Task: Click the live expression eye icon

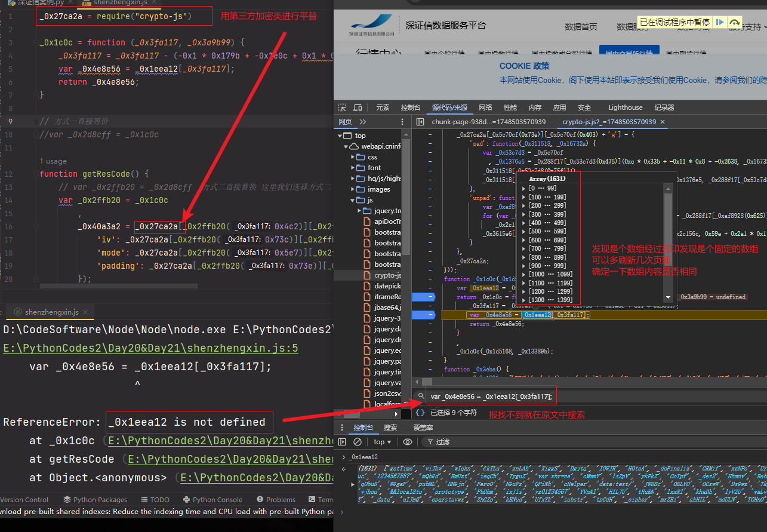Action: [x=408, y=442]
